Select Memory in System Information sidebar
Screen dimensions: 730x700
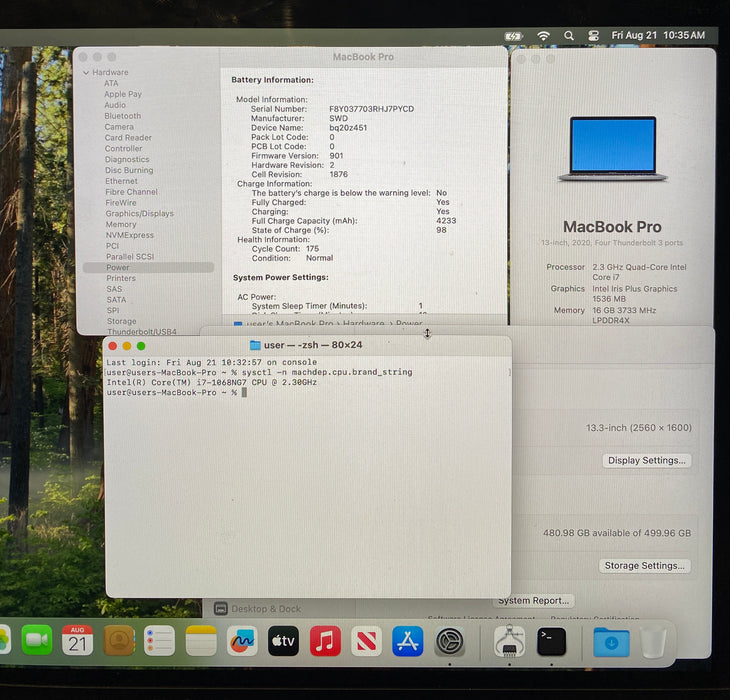coord(121,224)
